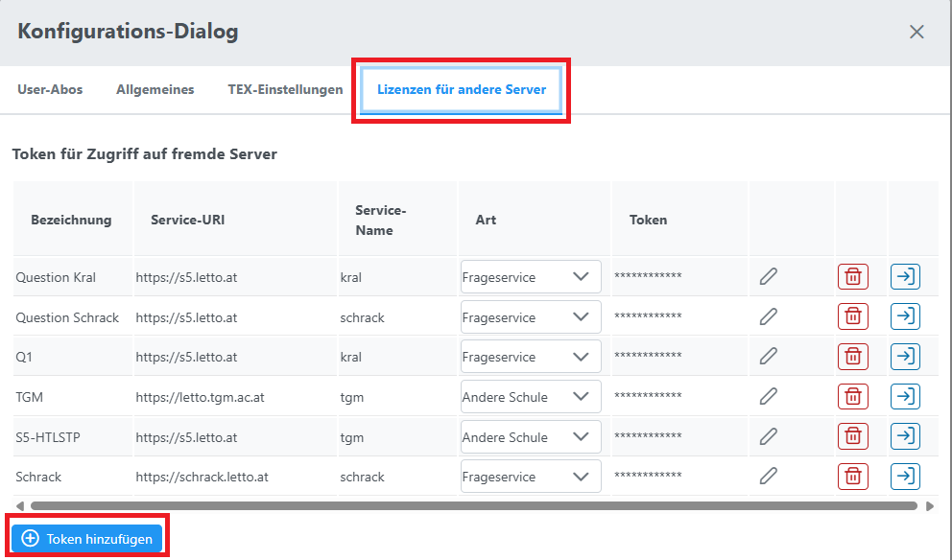Click the login arrow for Question Kral
Viewport: 952px width, 560px height.
(x=904, y=277)
